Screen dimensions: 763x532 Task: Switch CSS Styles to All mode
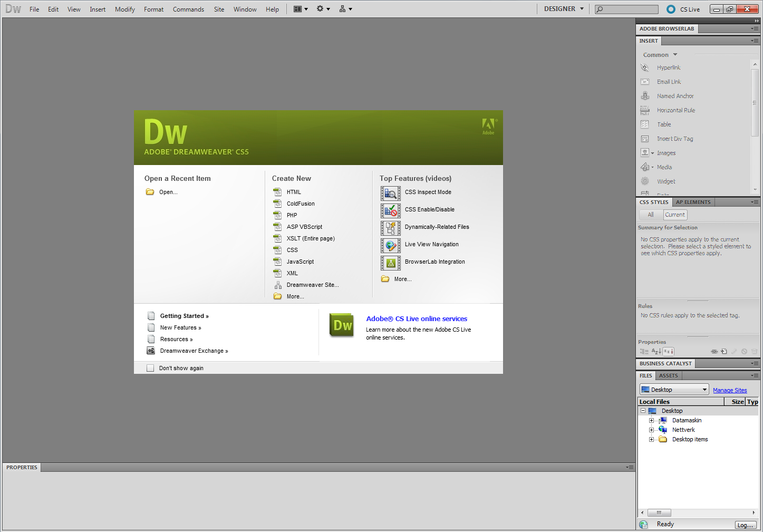[651, 215]
